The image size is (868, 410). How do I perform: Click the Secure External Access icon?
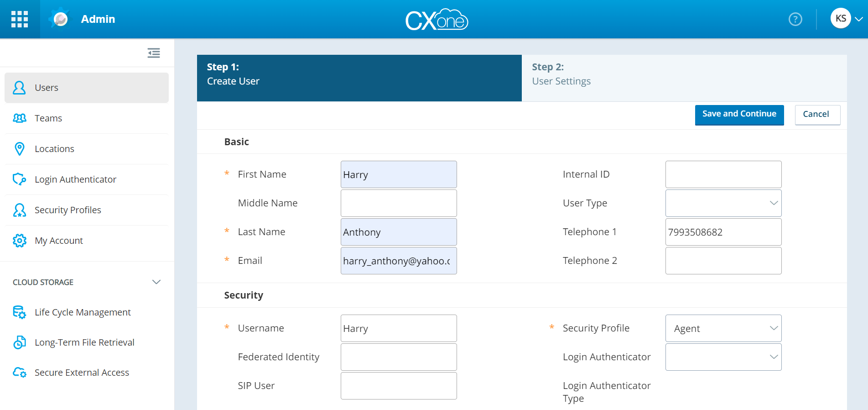point(20,373)
